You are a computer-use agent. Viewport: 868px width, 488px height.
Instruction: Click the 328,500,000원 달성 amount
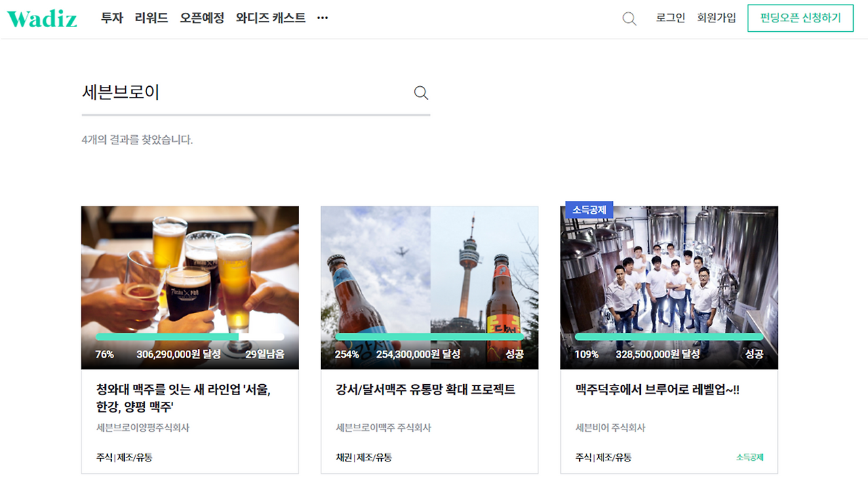tap(658, 354)
